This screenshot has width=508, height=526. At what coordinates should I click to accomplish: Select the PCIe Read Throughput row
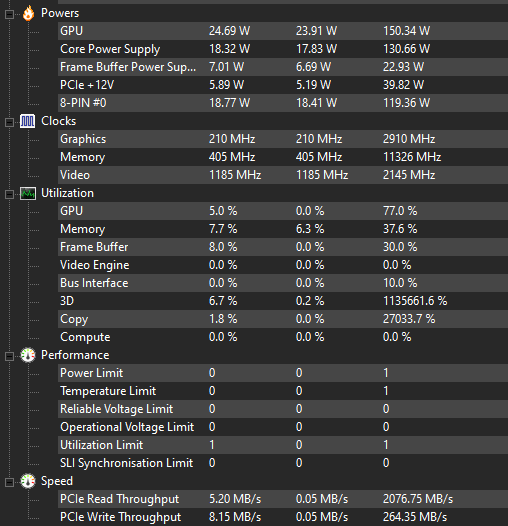[283, 499]
